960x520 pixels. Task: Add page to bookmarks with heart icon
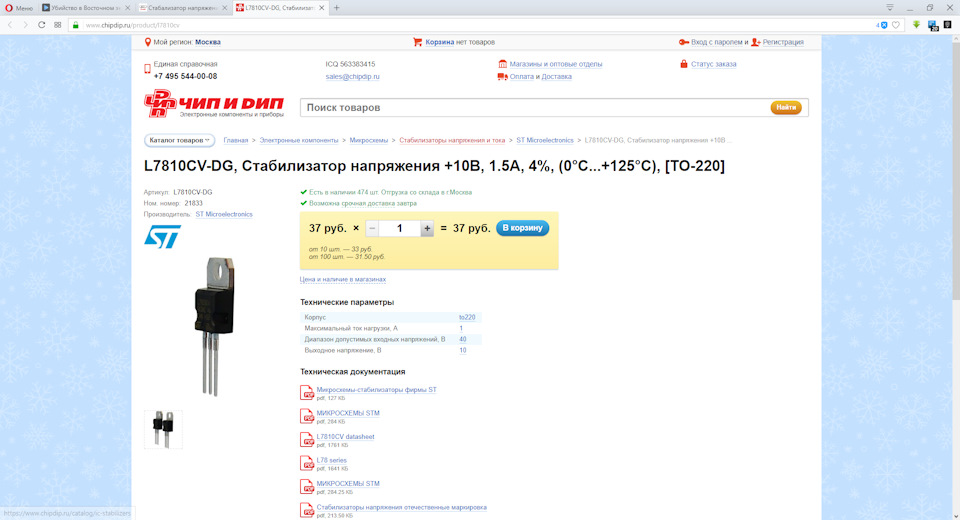pos(896,25)
